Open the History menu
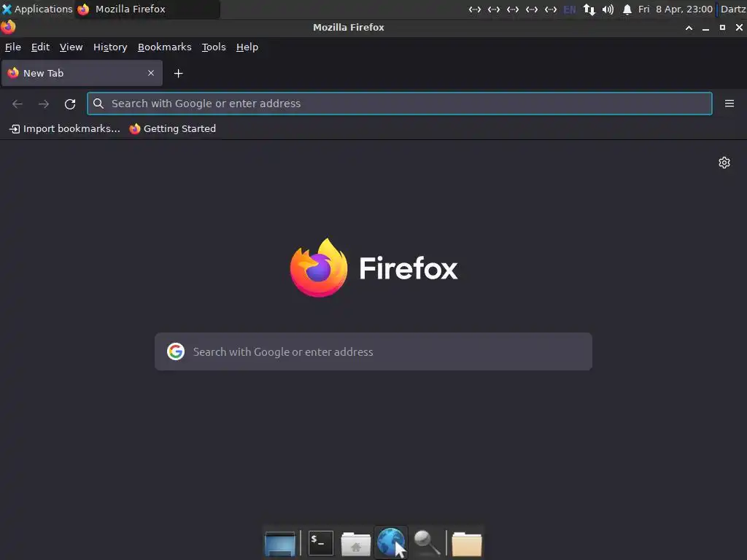The height and width of the screenshot is (560, 747). coord(110,47)
